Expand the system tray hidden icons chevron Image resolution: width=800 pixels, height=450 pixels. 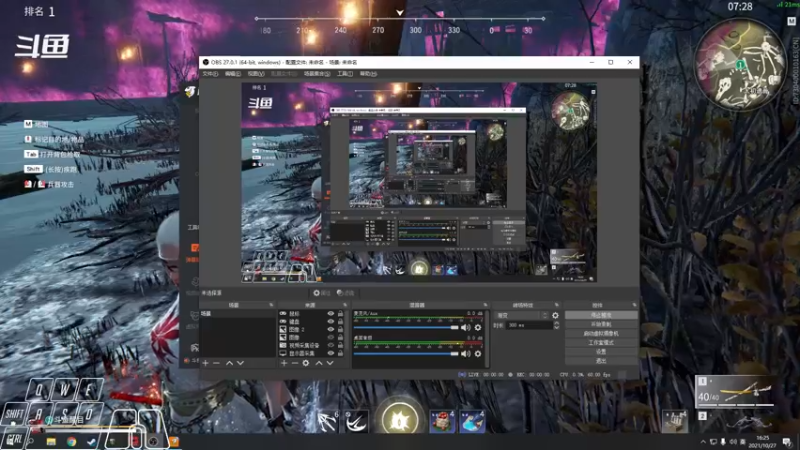click(x=704, y=442)
